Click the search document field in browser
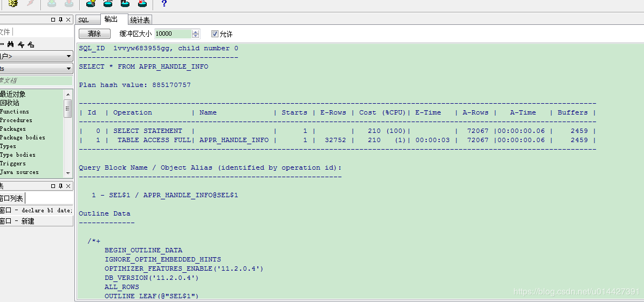Image resolution: width=644 pixels, height=302 pixels. (x=36, y=80)
